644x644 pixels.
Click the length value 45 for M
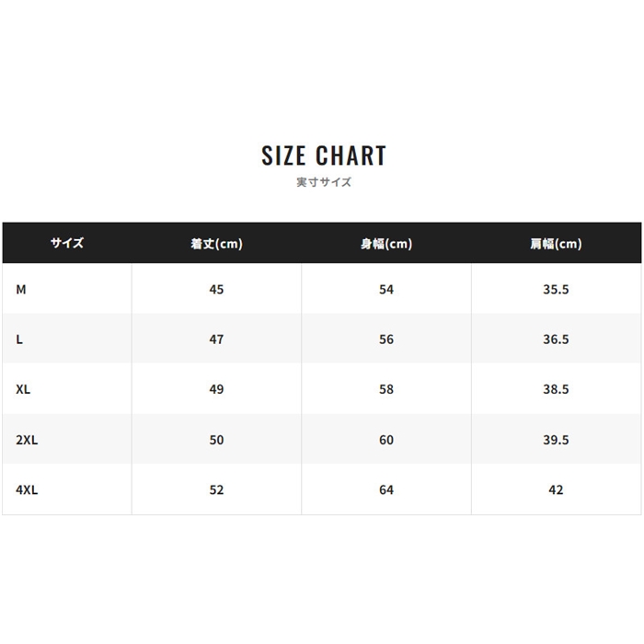click(216, 289)
